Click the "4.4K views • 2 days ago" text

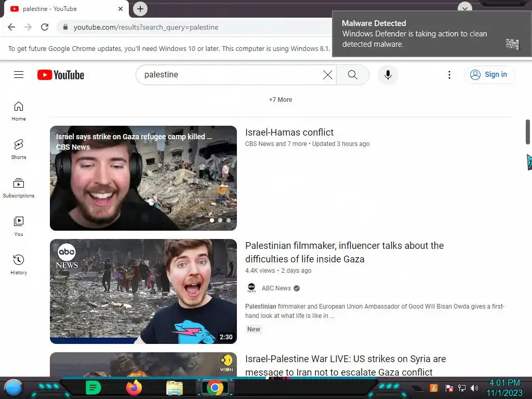278,271
